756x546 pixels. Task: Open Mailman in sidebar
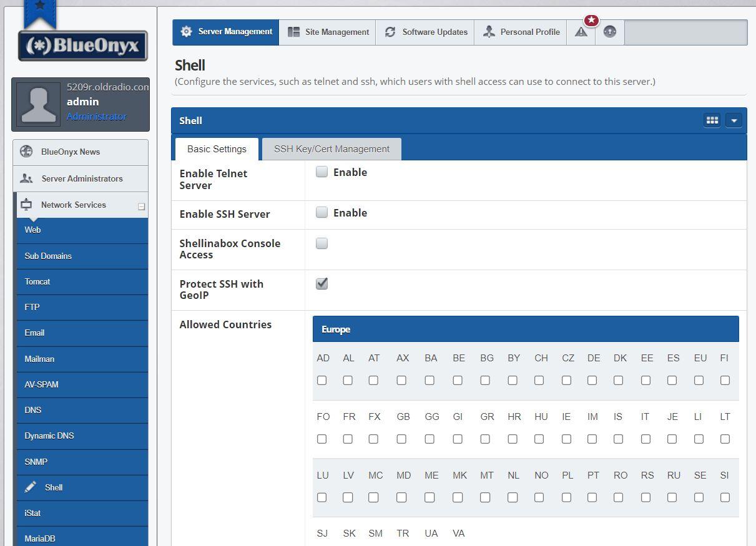(82, 359)
